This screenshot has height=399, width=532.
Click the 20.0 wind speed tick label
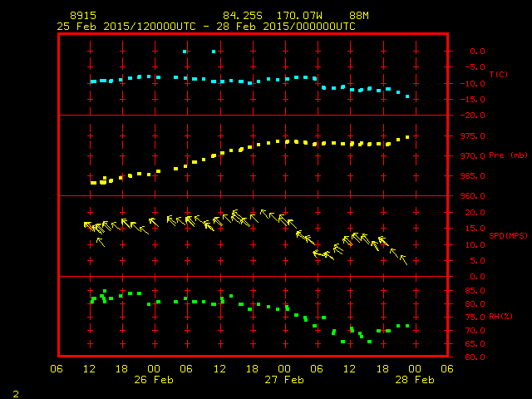[475, 213]
